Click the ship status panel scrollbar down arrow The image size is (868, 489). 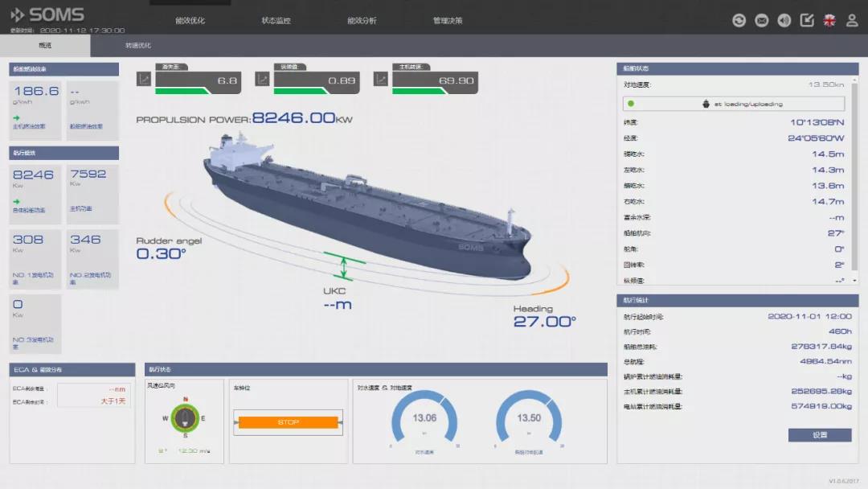click(854, 281)
